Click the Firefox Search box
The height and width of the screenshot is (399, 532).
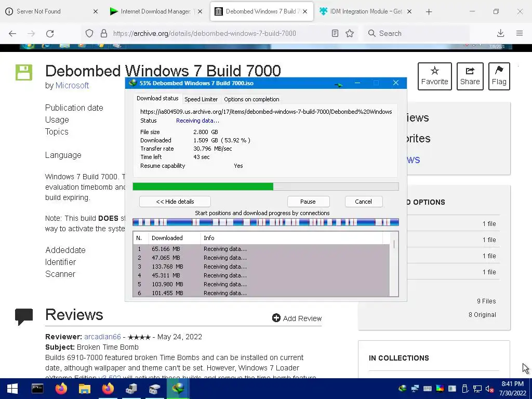pos(417,33)
